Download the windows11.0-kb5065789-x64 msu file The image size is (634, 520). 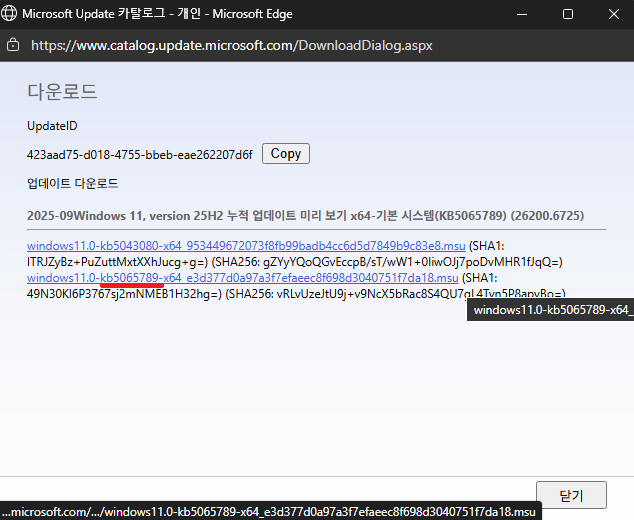click(243, 278)
